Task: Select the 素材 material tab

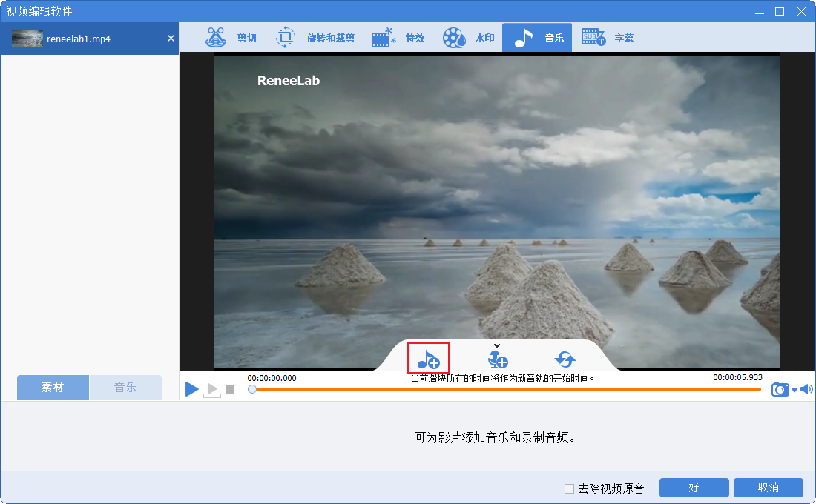Action: [x=53, y=388]
